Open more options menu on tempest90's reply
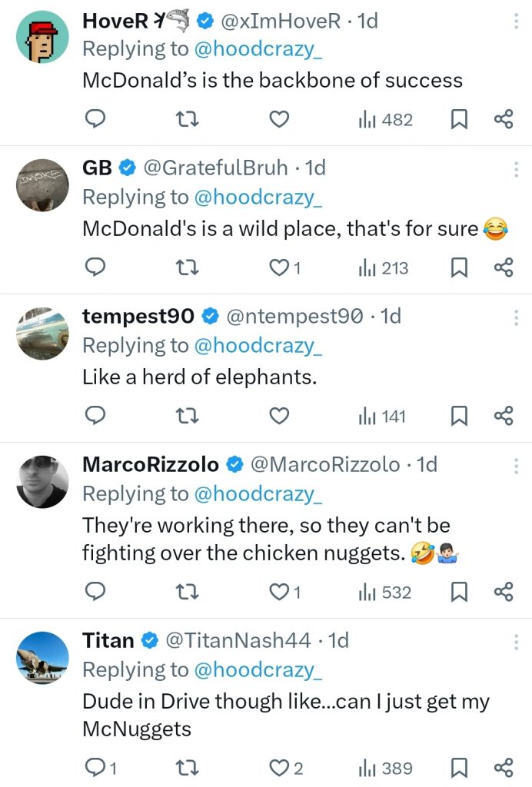This screenshot has height=787, width=532. tap(516, 317)
